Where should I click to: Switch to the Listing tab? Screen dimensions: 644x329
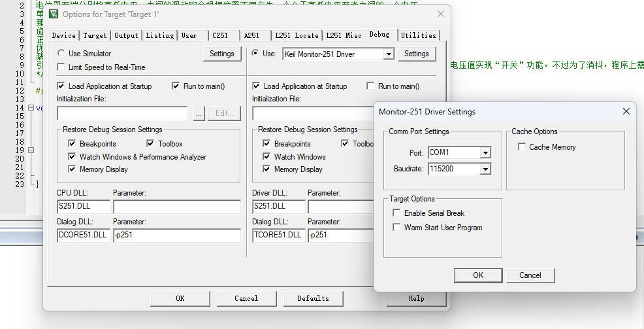pyautogui.click(x=160, y=35)
